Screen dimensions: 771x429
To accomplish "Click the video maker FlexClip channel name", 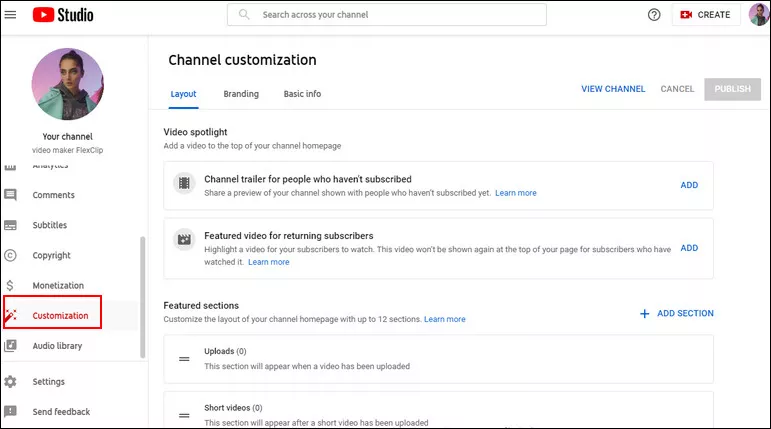I will (67, 150).
